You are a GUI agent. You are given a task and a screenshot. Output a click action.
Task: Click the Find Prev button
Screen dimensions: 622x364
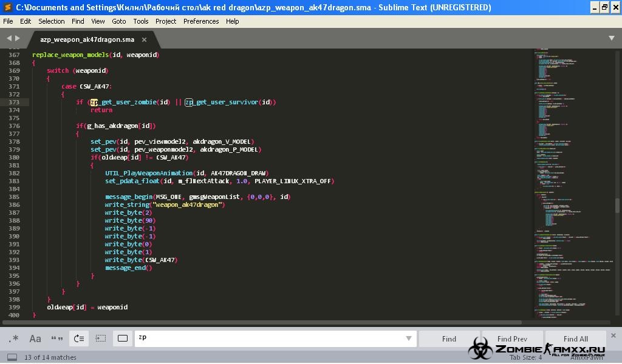(512, 339)
